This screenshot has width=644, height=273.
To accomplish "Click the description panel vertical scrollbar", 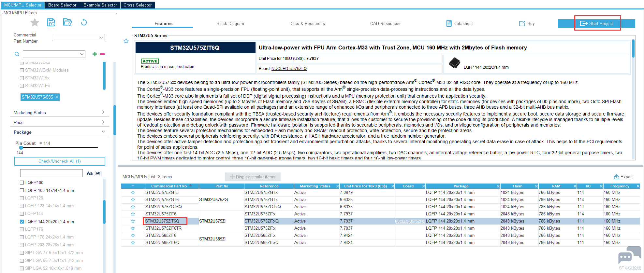I will (633, 49).
